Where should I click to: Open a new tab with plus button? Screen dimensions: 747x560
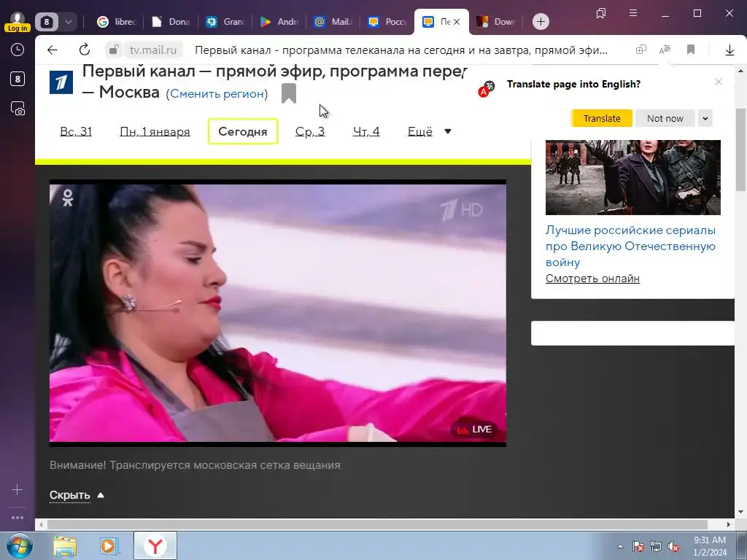tap(541, 21)
